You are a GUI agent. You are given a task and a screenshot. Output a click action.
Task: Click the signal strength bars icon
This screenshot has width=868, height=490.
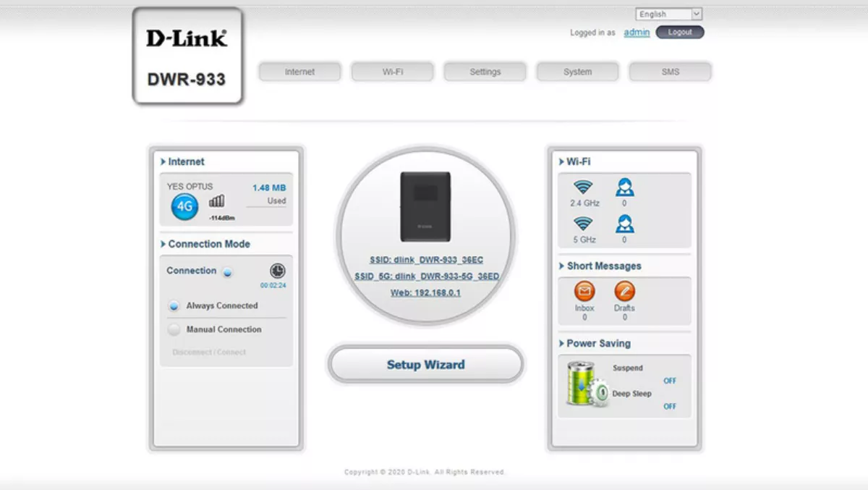tap(217, 201)
